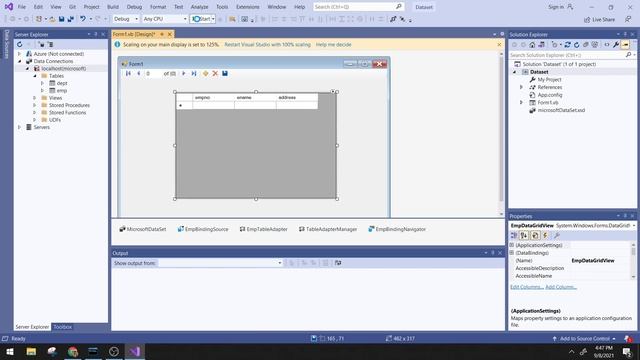Expand (ApplicationSettings) property group
This screenshot has height=360, width=640.
(512, 245)
